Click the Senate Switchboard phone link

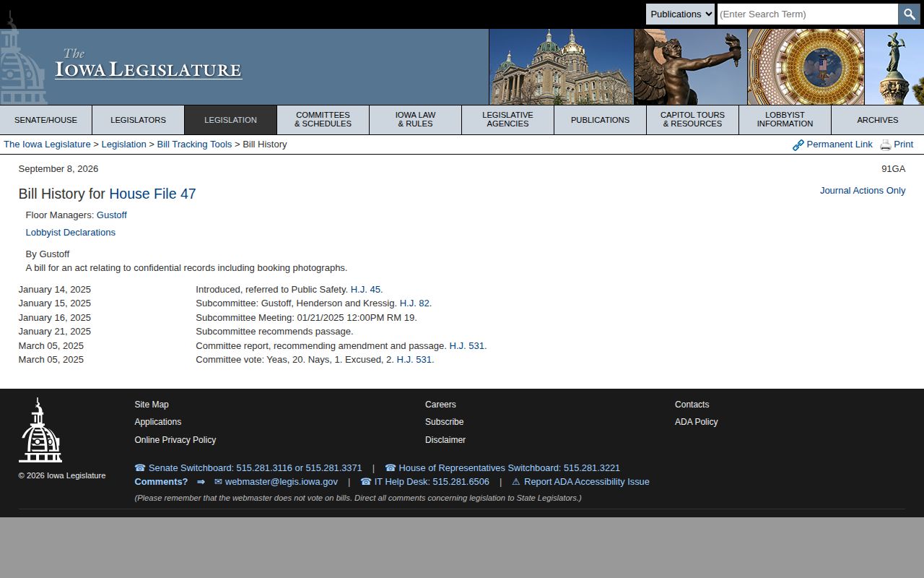coord(248,468)
